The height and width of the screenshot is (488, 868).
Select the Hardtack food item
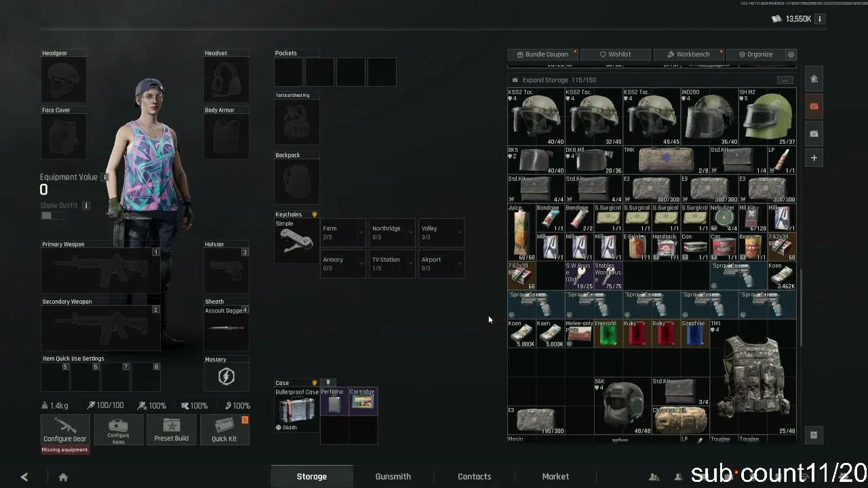(x=666, y=247)
